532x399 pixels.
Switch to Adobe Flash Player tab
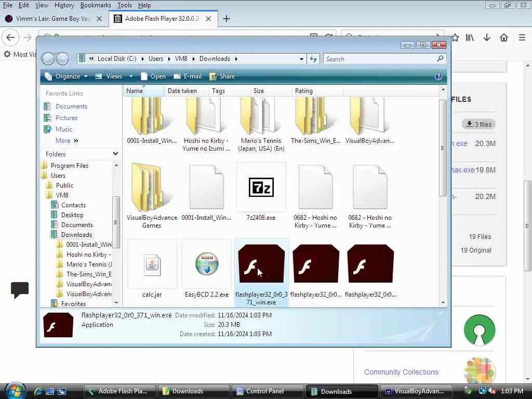163,19
